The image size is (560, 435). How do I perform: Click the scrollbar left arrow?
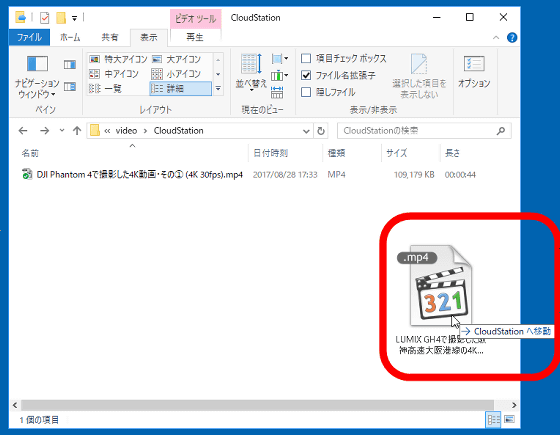tap(15, 405)
